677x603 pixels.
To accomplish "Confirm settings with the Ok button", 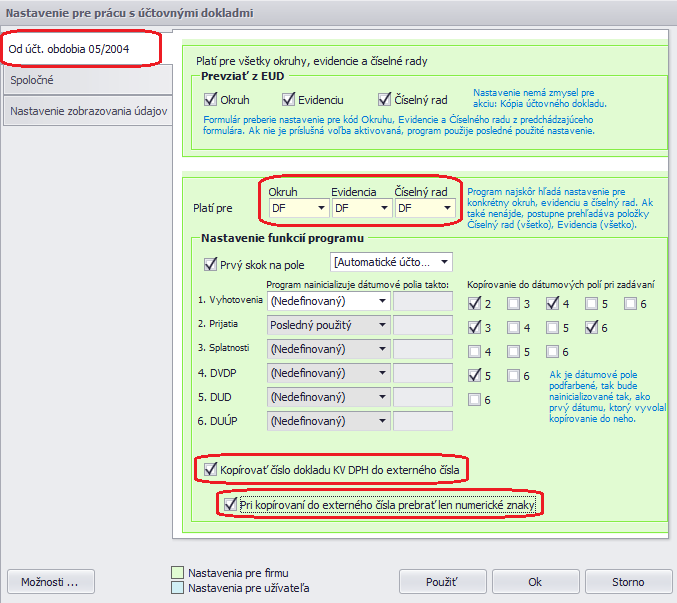I will tap(535, 581).
